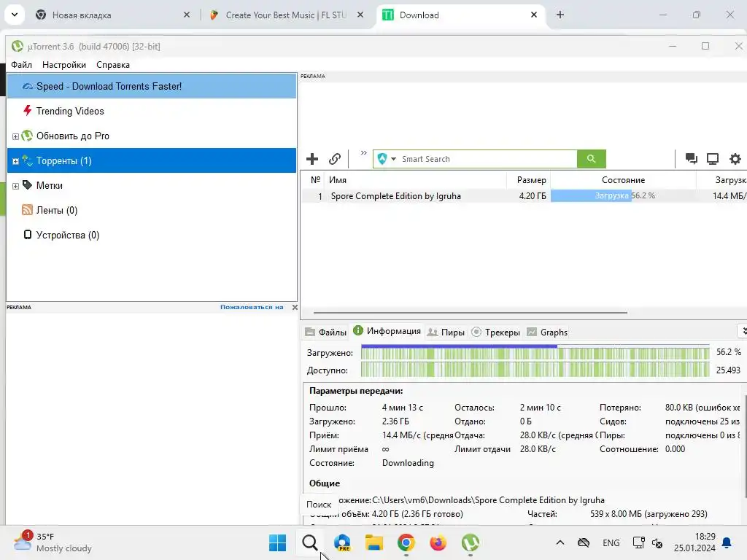Click the remote monitor icon in toolbar

(712, 158)
